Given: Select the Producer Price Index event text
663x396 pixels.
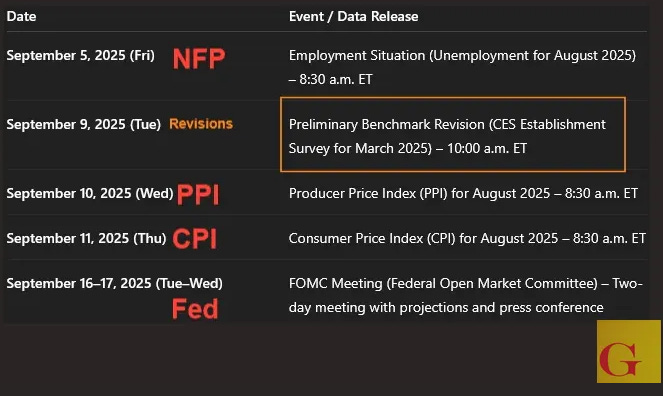Looking at the screenshot, I should tap(463, 193).
